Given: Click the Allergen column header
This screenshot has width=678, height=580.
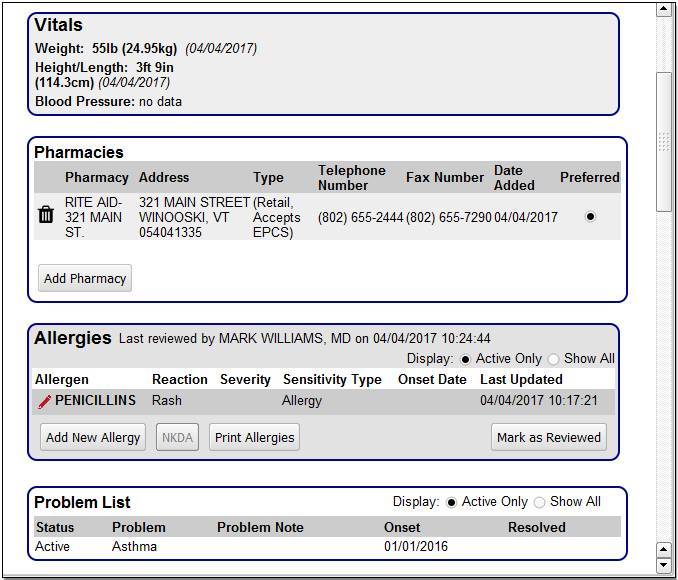Looking at the screenshot, I should point(62,380).
